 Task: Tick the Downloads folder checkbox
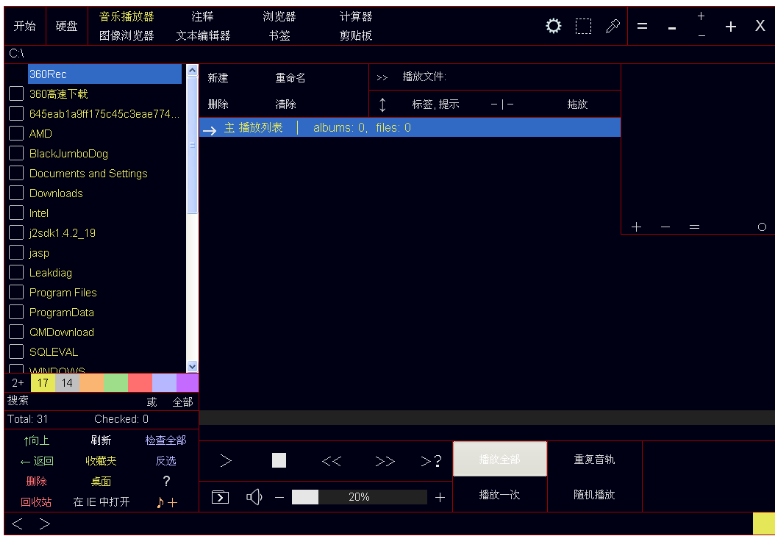pos(16,193)
